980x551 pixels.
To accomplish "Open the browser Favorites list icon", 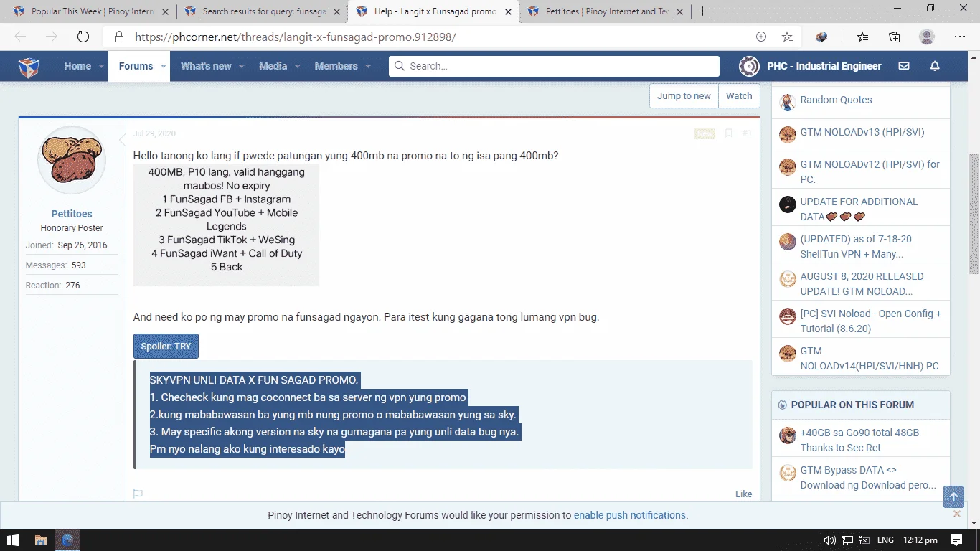I will coord(862,37).
